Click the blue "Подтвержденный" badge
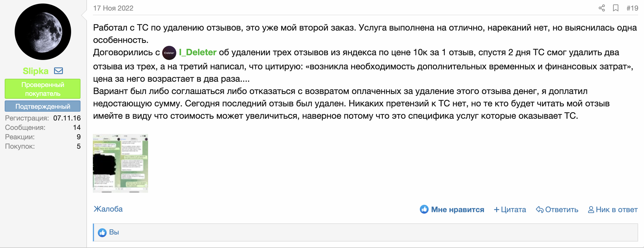Image resolution: width=644 pixels, height=248 pixels. coord(43,106)
